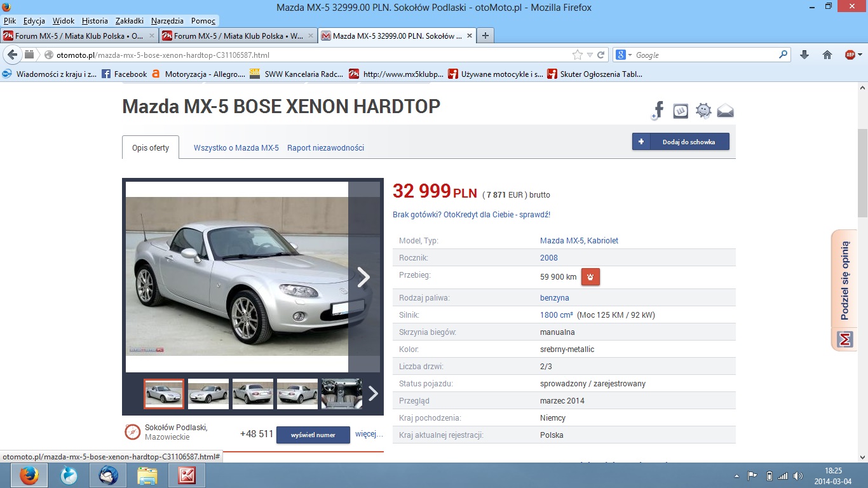Click the M logo under Podziel się opinią
Screen dimensions: 868x488
[x=845, y=339]
